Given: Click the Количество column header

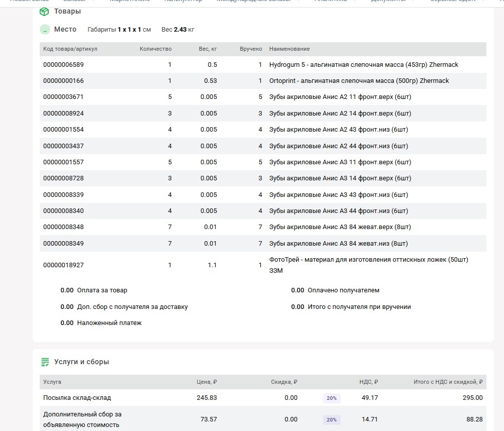Looking at the screenshot, I should [155, 49].
